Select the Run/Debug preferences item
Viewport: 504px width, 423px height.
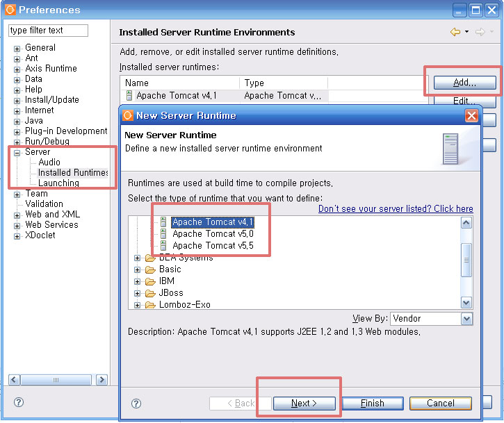(x=47, y=141)
